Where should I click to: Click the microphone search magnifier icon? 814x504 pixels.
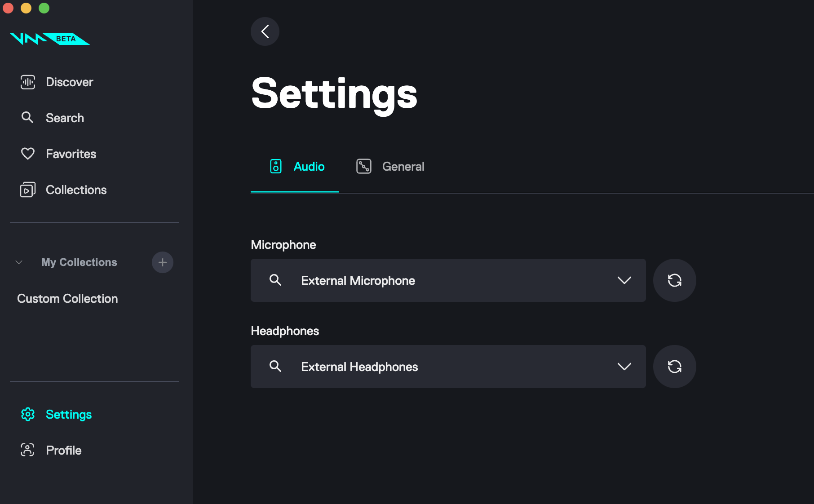pyautogui.click(x=275, y=280)
